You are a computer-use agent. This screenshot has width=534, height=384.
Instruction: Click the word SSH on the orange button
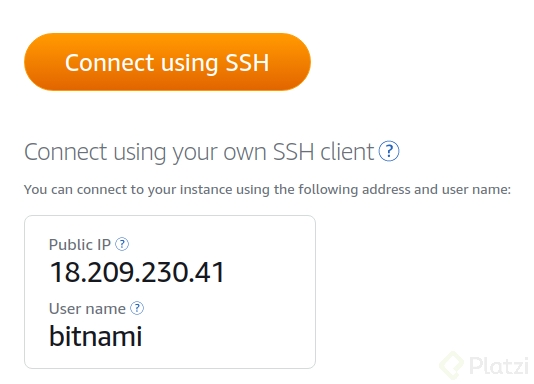tap(247, 63)
